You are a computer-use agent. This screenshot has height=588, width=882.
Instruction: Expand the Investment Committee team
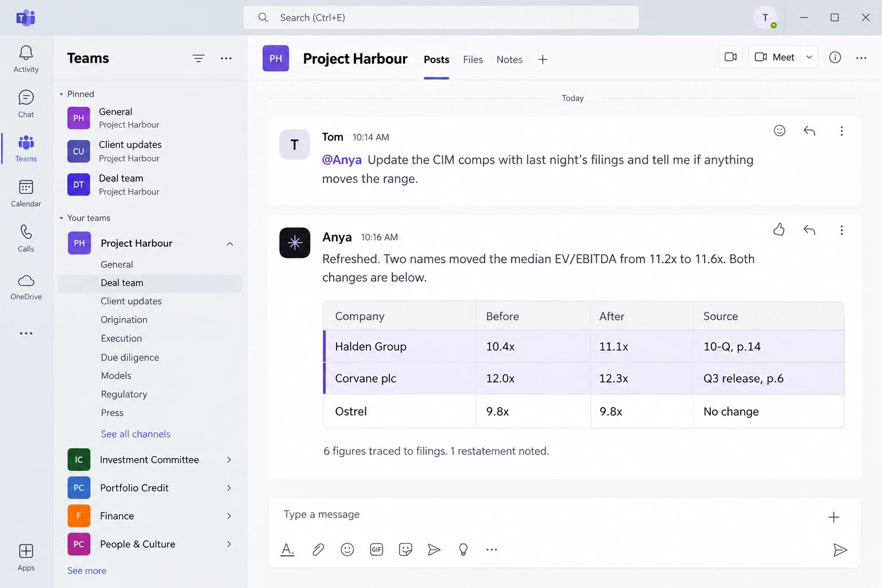click(x=229, y=460)
